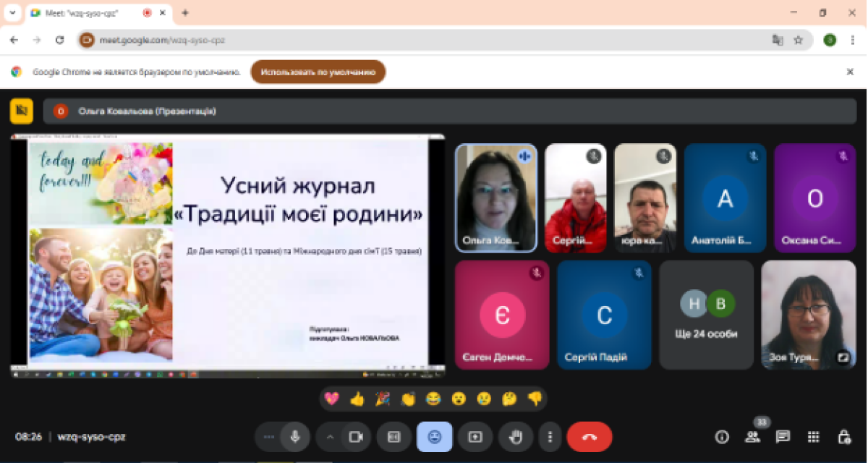Click the present screen icon
This screenshot has width=868, height=463.
(x=475, y=437)
